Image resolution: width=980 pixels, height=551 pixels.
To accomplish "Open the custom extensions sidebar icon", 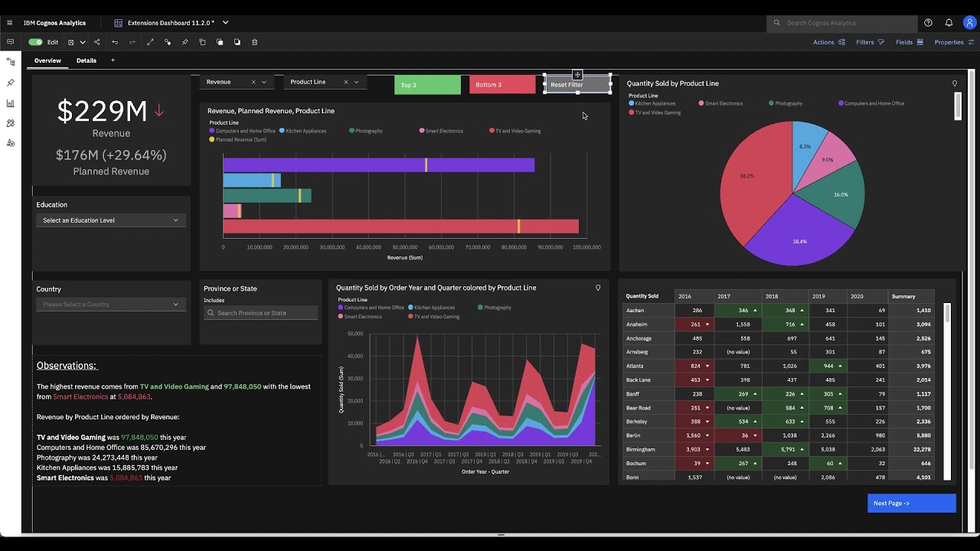I will [11, 142].
